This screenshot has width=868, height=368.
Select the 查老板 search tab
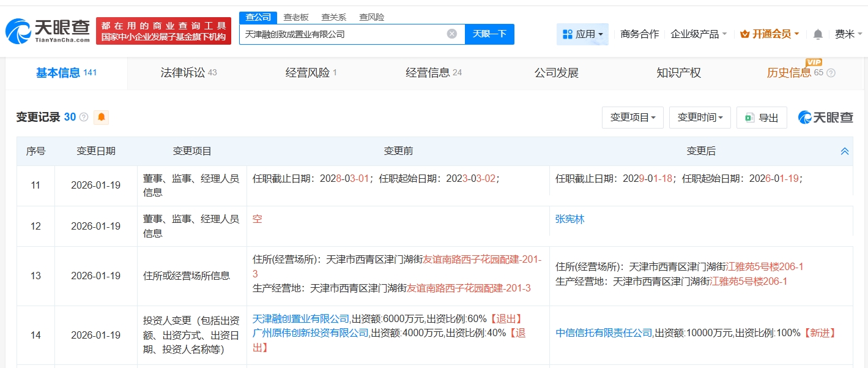[x=295, y=17]
